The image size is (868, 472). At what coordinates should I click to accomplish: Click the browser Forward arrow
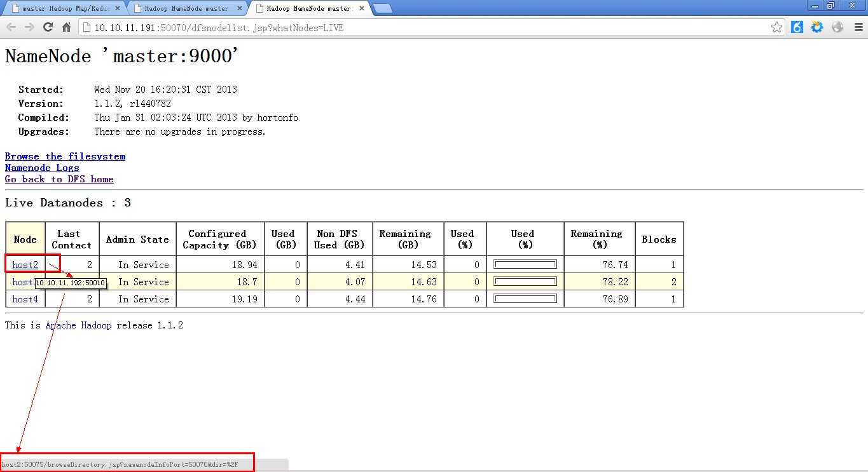(x=29, y=27)
